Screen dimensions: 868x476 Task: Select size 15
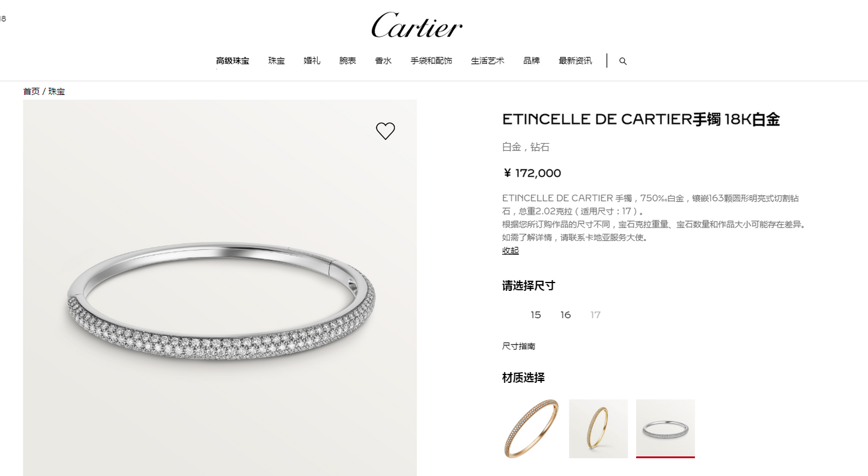pyautogui.click(x=536, y=315)
